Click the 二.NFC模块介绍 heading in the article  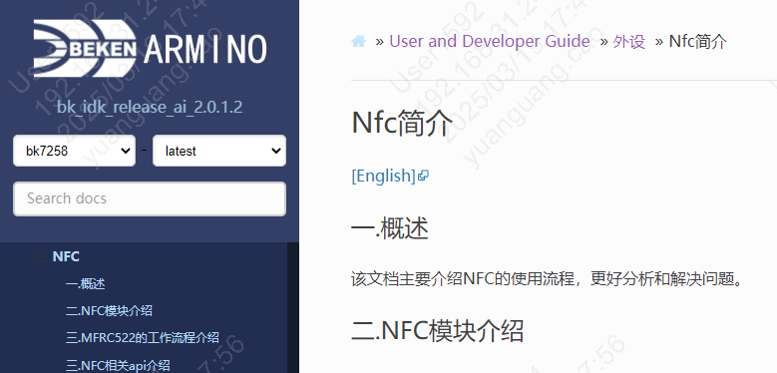coord(437,330)
